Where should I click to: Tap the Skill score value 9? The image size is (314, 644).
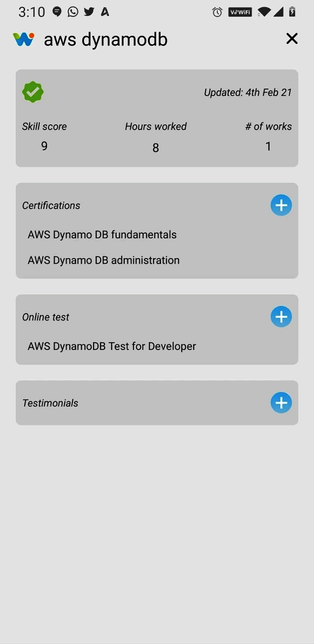pos(44,146)
